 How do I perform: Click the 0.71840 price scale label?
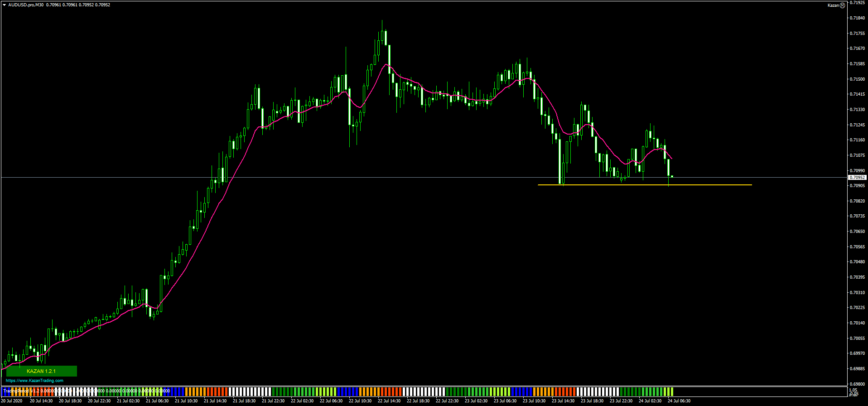pos(858,18)
